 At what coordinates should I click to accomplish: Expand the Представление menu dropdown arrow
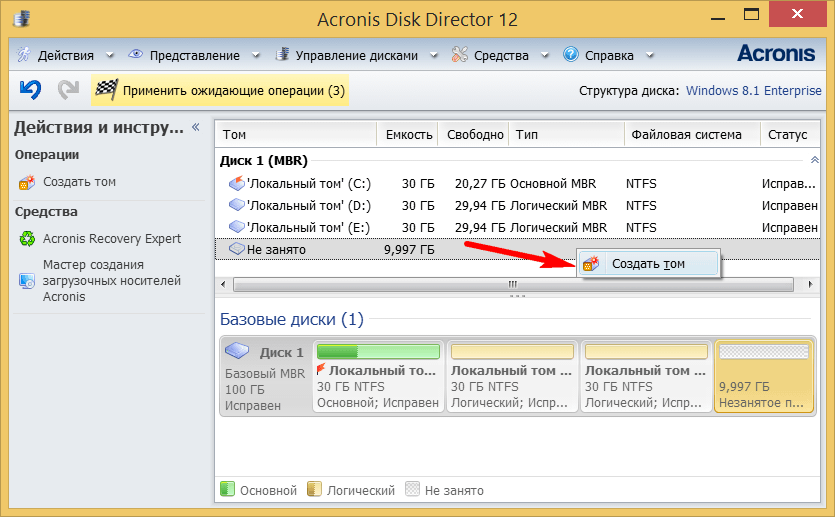click(x=255, y=56)
